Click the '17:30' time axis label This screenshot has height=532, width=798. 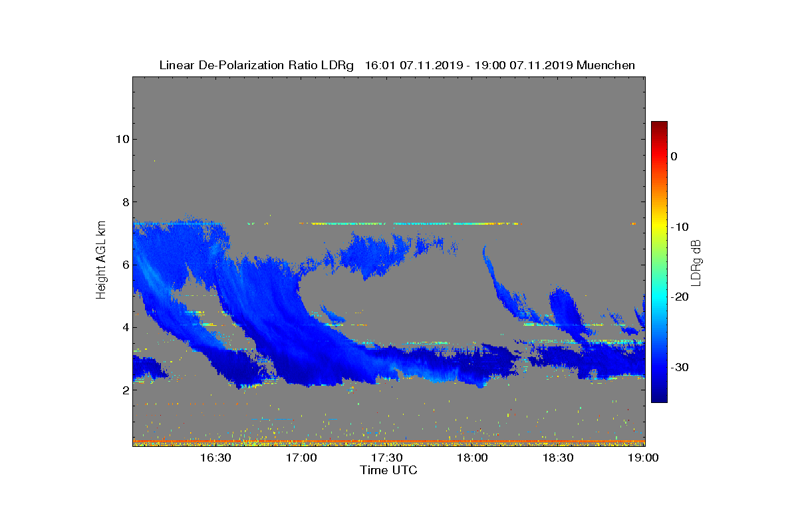click(387, 458)
